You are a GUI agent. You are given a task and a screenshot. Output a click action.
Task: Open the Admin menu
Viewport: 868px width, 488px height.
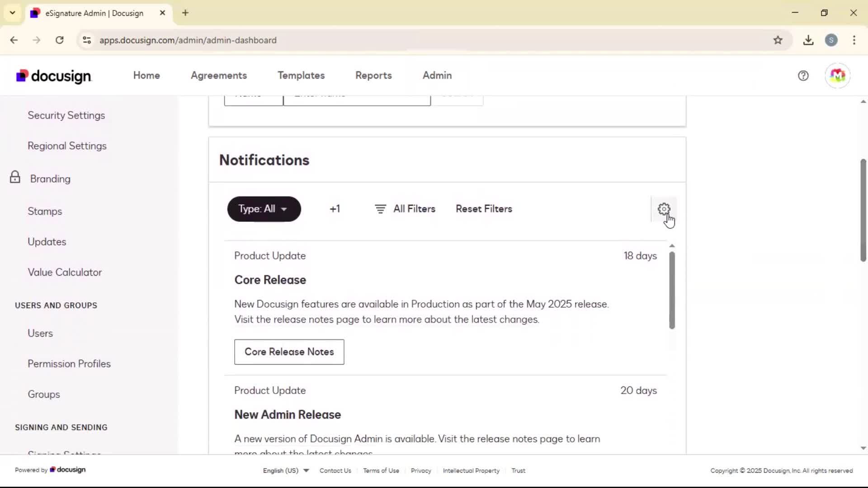coord(437,75)
